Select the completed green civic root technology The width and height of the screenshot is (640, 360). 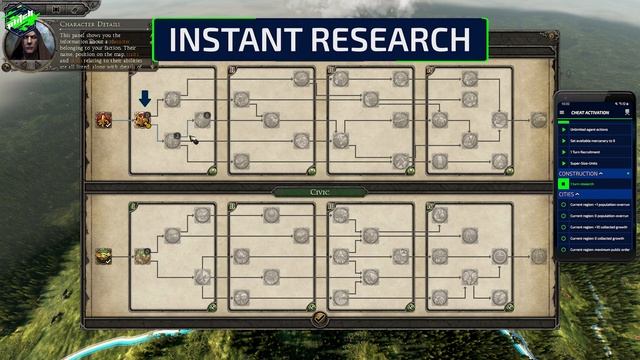[x=104, y=256]
